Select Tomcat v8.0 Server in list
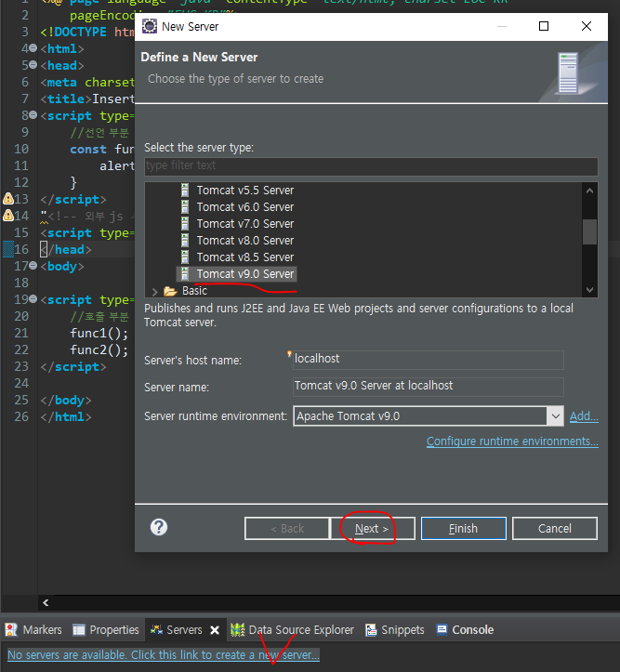620x672 pixels. (245, 241)
